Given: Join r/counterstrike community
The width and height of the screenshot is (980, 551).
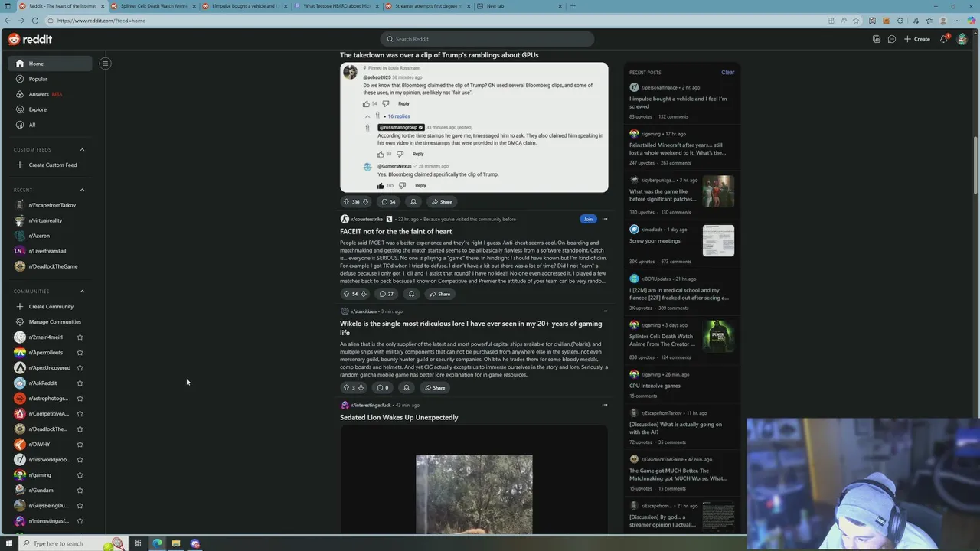Looking at the screenshot, I should tap(588, 219).
